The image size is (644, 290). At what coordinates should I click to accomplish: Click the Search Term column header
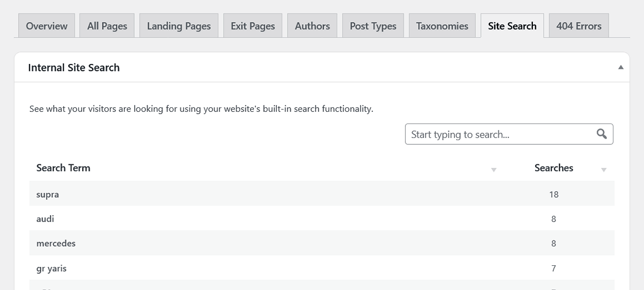point(63,168)
